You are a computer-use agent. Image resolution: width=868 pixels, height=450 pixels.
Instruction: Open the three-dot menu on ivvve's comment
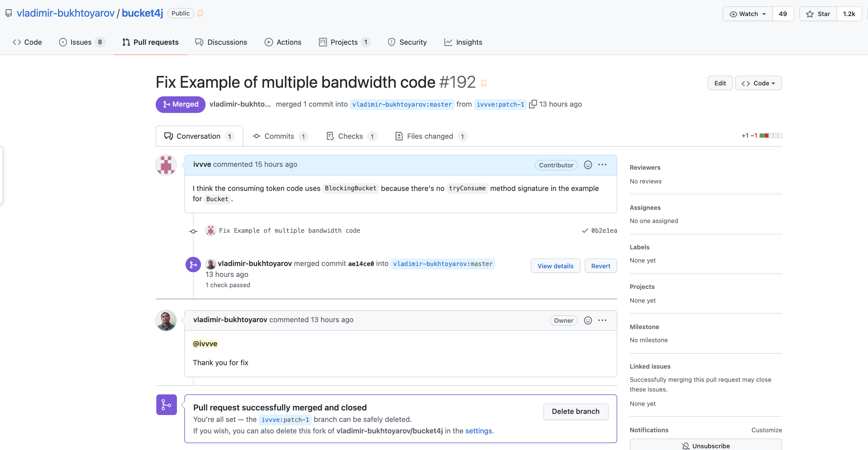(602, 165)
